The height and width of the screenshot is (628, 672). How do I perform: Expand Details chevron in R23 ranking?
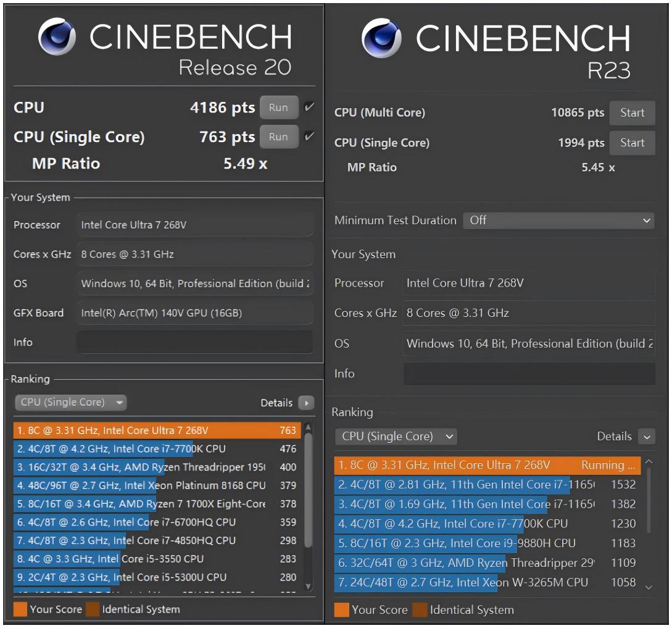click(647, 437)
